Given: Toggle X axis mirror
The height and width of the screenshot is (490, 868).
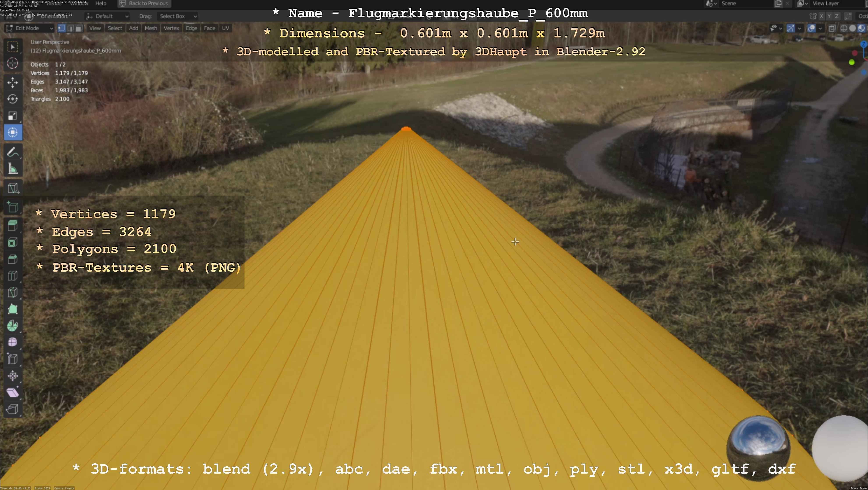Looking at the screenshot, I should coord(822,16).
